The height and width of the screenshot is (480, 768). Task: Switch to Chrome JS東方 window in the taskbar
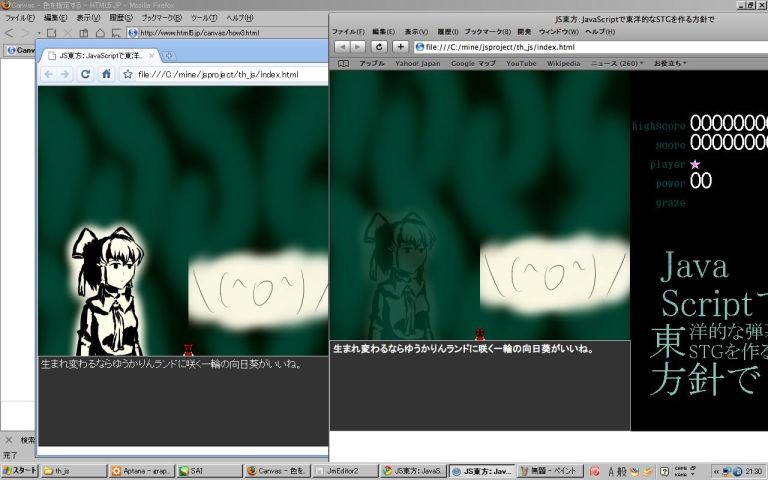tap(413, 471)
